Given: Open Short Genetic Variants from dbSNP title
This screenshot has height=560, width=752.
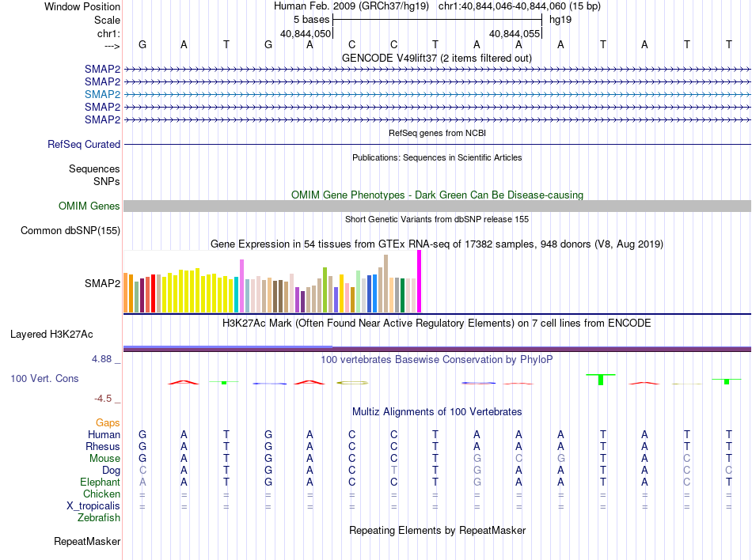Looking at the screenshot, I should (x=437, y=219).
